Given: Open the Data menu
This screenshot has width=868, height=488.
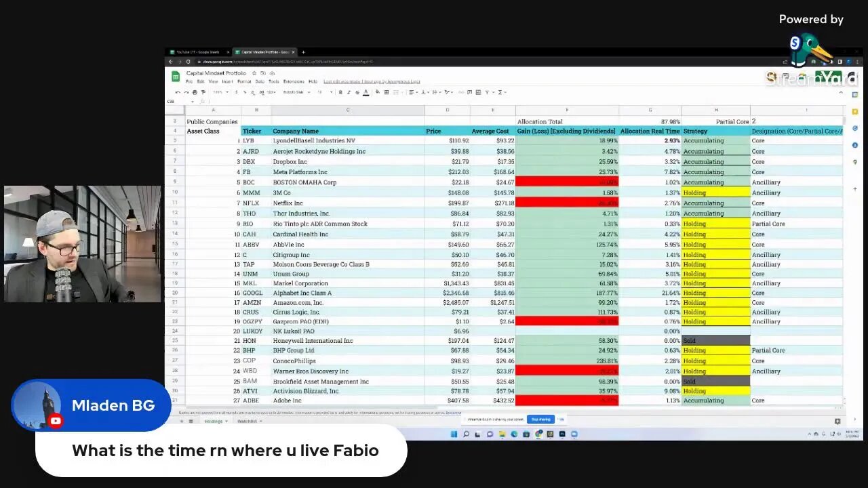Looking at the screenshot, I should click(x=260, y=81).
